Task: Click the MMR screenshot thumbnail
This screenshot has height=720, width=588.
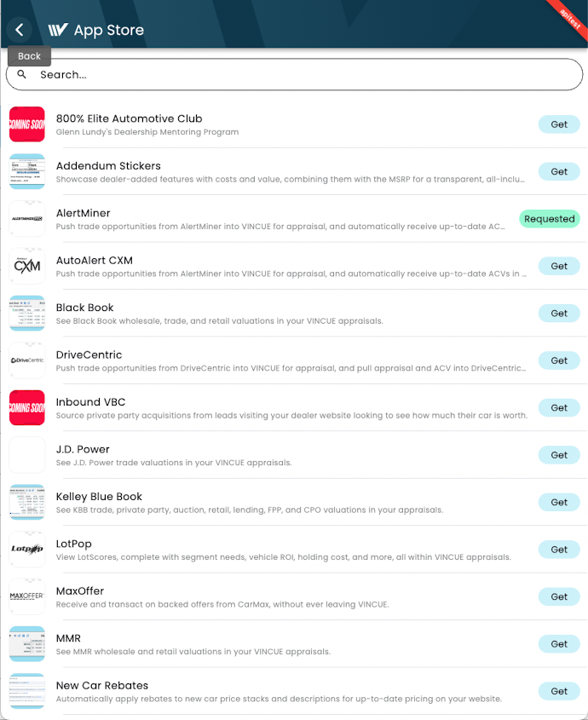Action: coord(26,643)
